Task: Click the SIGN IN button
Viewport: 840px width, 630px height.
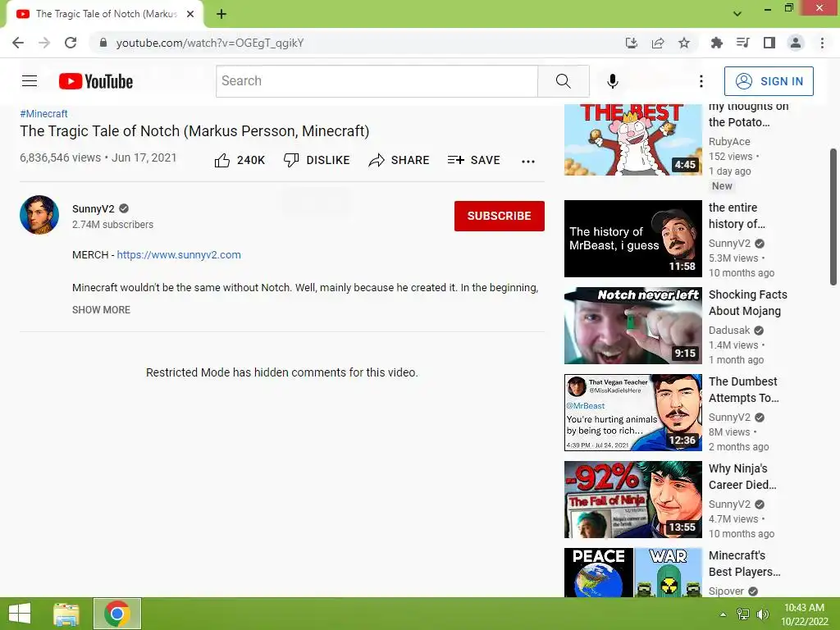Action: coord(769,81)
